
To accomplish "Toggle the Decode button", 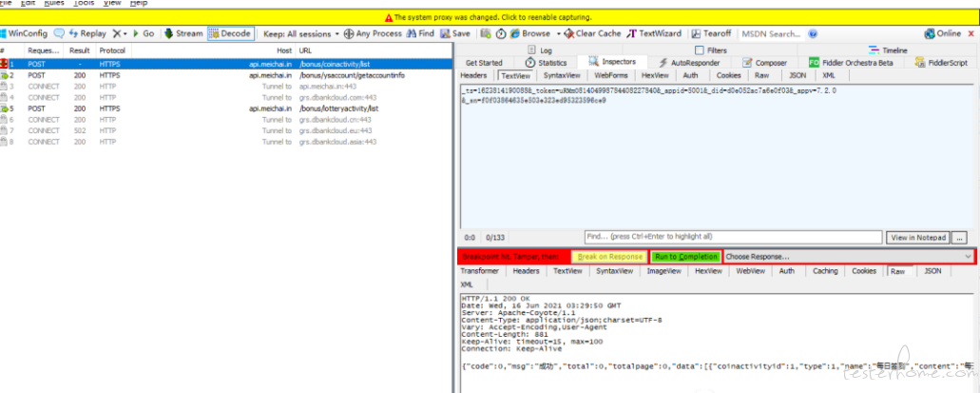I will click(230, 34).
